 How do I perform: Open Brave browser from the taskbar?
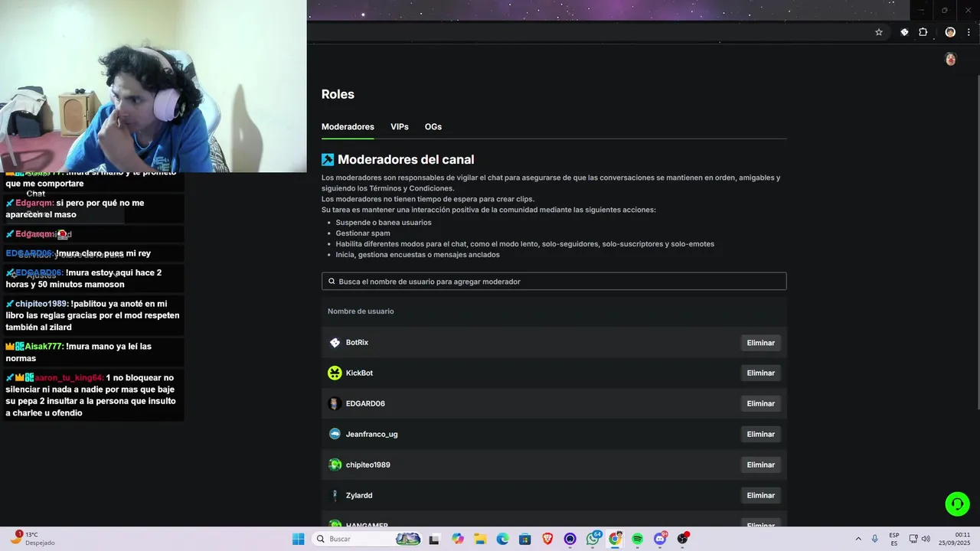(x=547, y=539)
